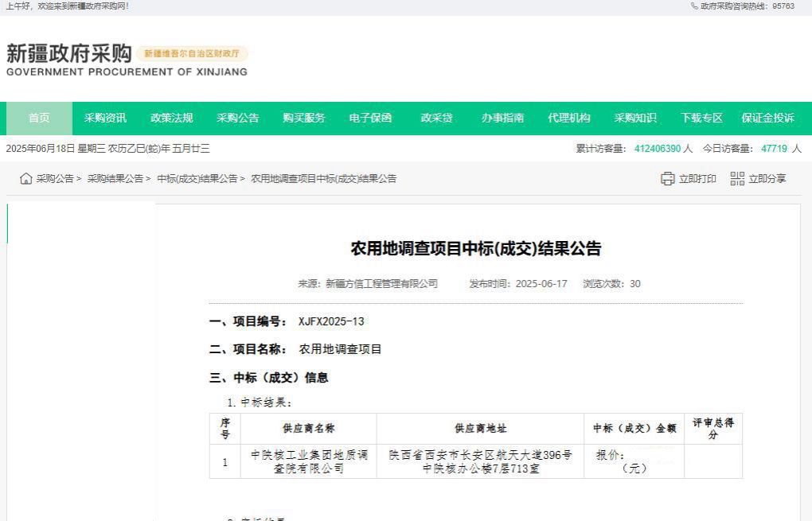
Task: Click the 采购结果公告 breadcrumb link
Action: 115,179
